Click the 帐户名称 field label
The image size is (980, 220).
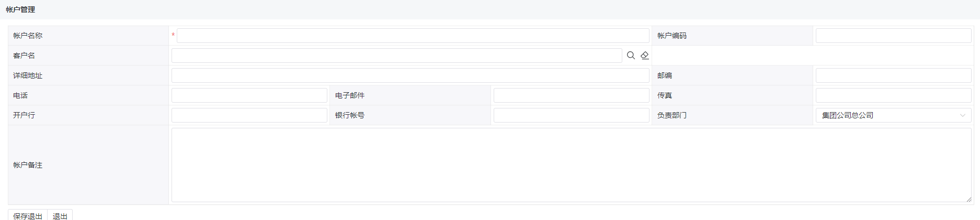(28, 36)
